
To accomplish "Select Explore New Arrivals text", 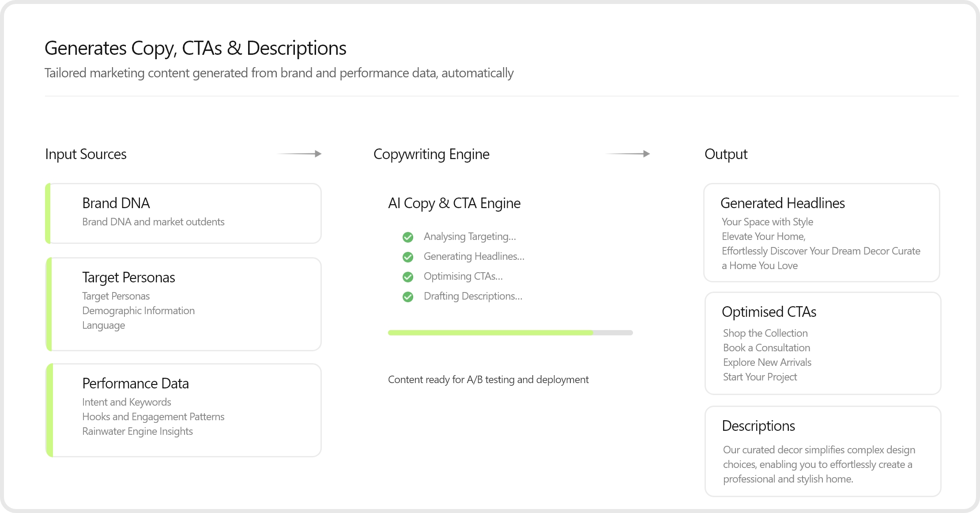I will click(767, 362).
